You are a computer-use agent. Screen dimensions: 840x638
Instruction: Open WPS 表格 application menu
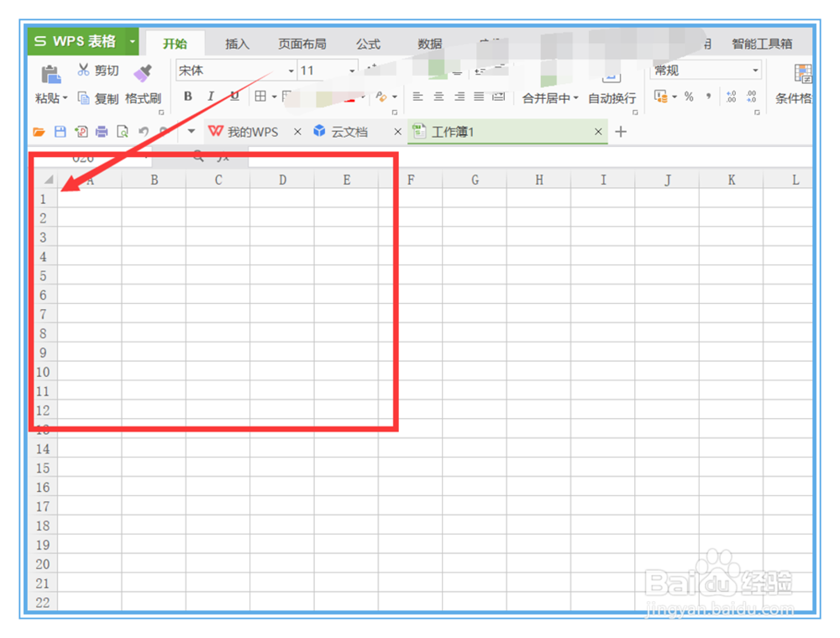click(76, 41)
